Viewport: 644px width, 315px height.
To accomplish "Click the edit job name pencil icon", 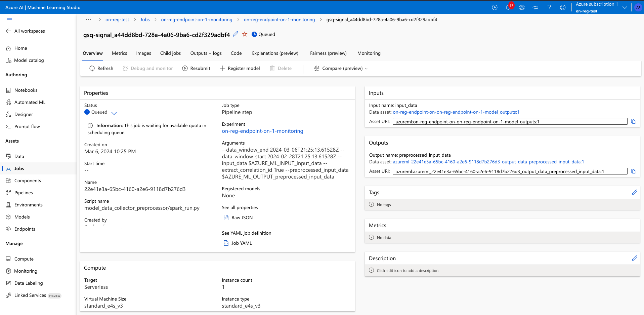I will 235,34.
